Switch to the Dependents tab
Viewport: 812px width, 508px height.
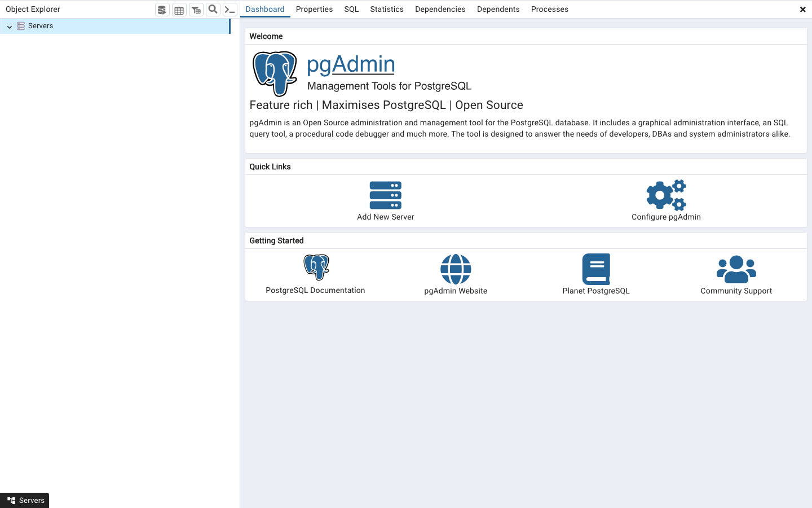coord(498,9)
